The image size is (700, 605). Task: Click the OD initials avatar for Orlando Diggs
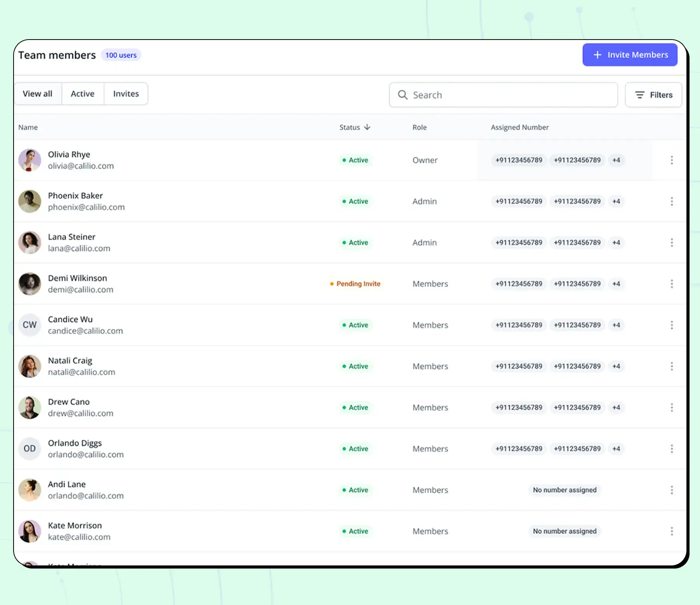[30, 449]
